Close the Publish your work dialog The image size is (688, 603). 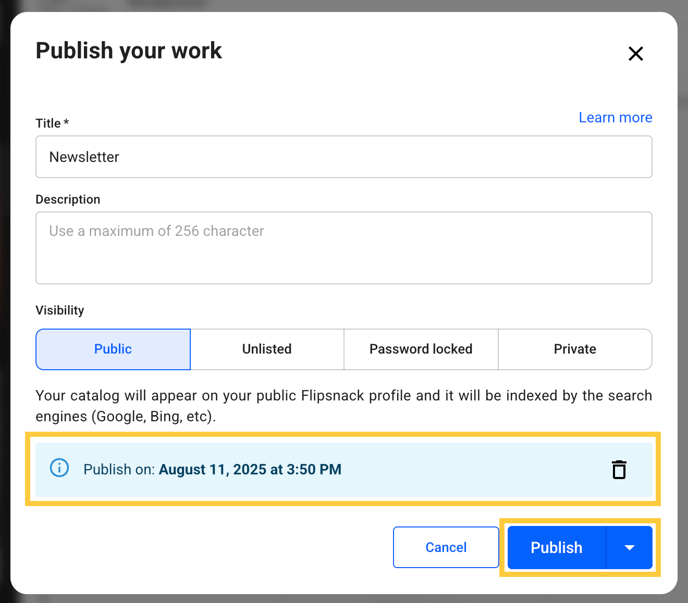pos(635,54)
